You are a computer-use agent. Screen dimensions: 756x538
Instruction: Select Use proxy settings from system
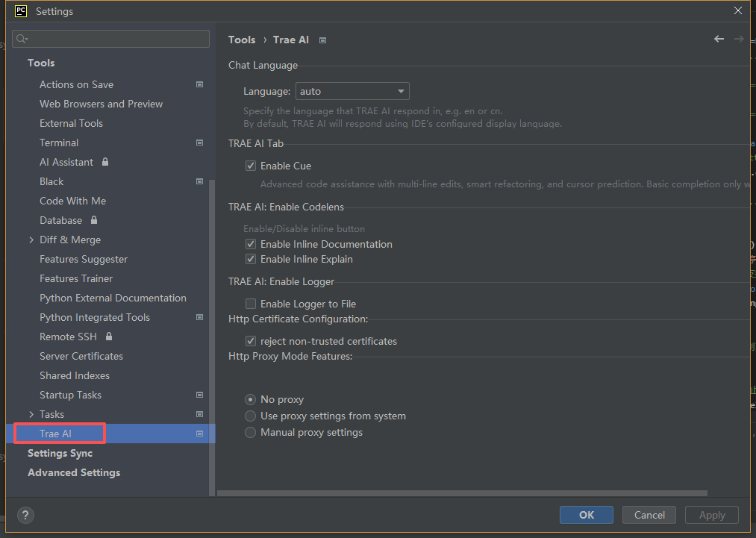[250, 416]
